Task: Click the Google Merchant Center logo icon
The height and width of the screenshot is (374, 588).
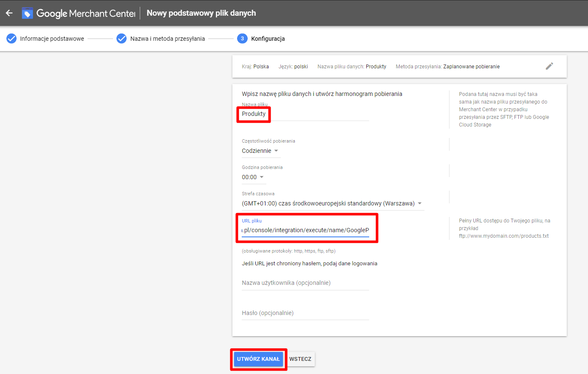Action: 27,13
